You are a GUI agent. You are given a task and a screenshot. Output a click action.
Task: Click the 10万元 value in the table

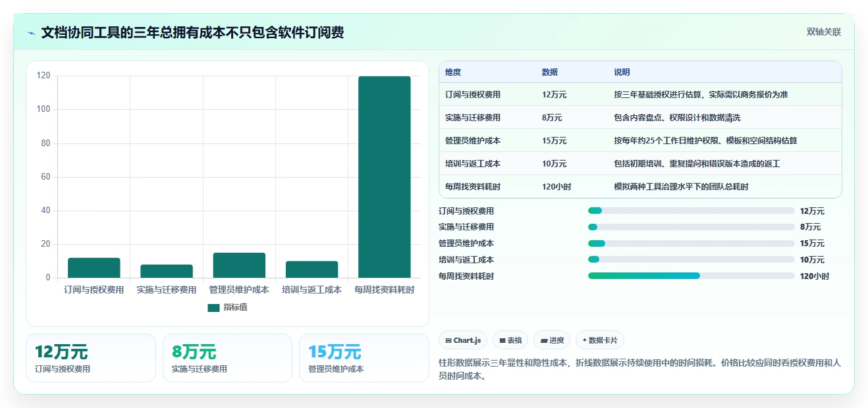pyautogui.click(x=555, y=164)
